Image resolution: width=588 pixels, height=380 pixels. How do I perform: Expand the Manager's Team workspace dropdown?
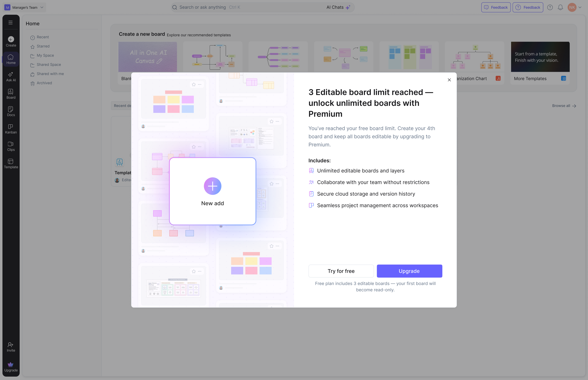[24, 7]
